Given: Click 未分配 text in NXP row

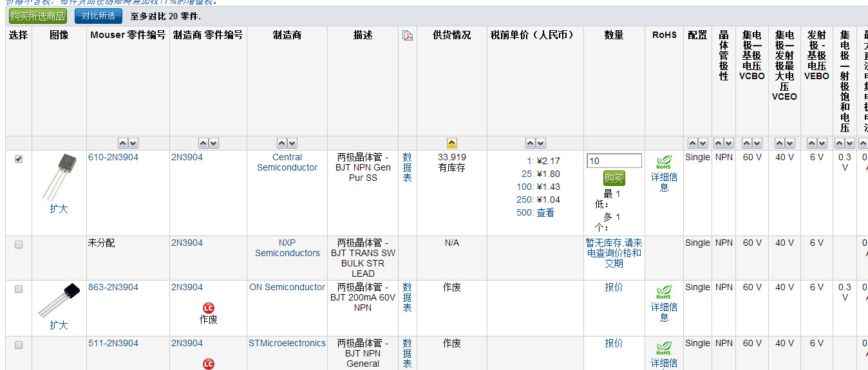Looking at the screenshot, I should pos(102,243).
